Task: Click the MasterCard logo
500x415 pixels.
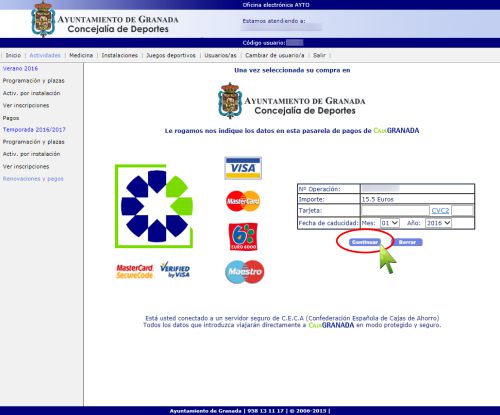Action: click(243, 201)
